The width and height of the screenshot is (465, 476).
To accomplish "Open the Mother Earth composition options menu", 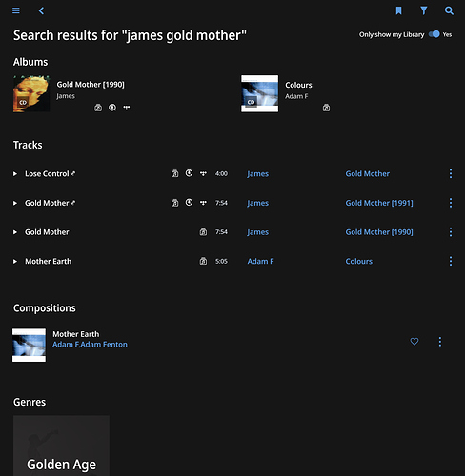I will [x=440, y=342].
